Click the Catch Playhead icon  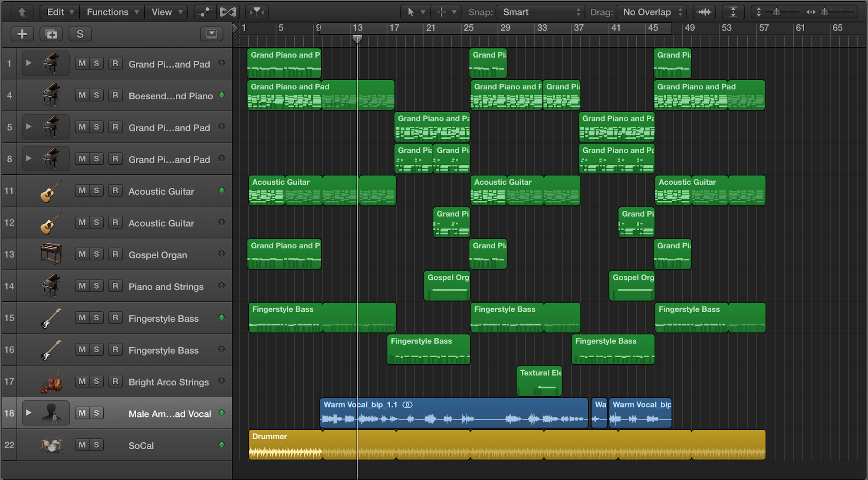coord(257,12)
